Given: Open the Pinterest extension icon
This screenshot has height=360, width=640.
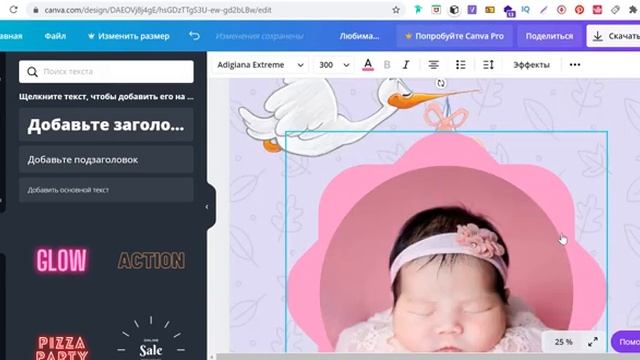Looking at the screenshot, I should point(579,10).
